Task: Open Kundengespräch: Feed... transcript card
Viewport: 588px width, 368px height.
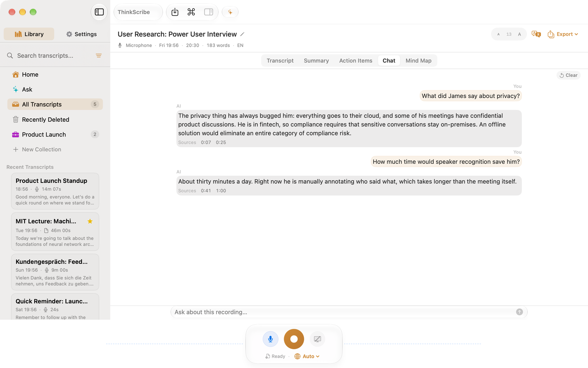Action: (55, 272)
